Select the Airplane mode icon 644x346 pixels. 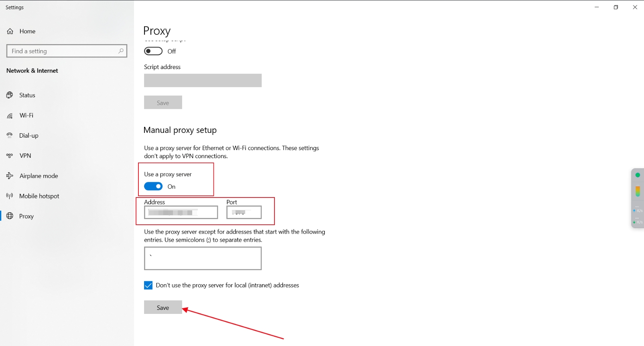coord(10,176)
